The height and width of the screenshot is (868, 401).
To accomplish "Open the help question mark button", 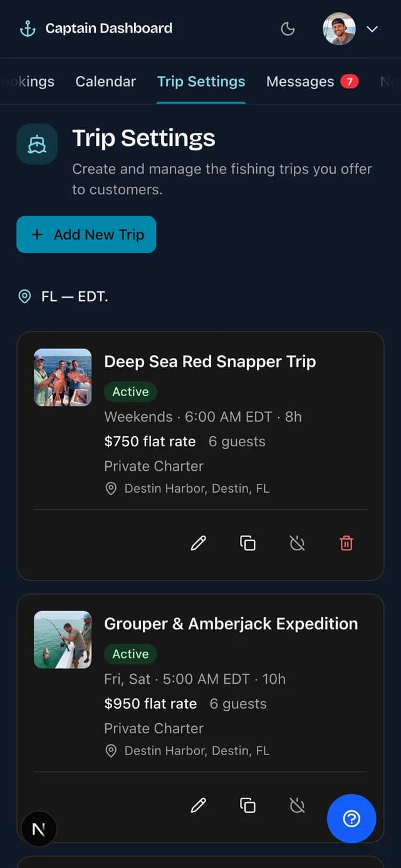I will pos(352,818).
